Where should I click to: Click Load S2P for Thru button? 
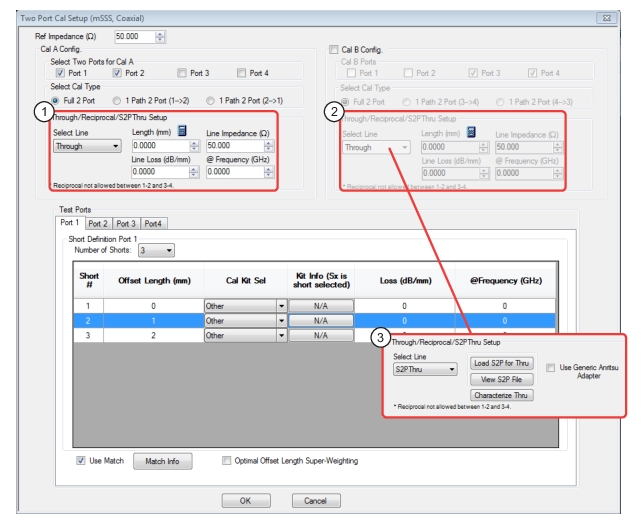502,363
